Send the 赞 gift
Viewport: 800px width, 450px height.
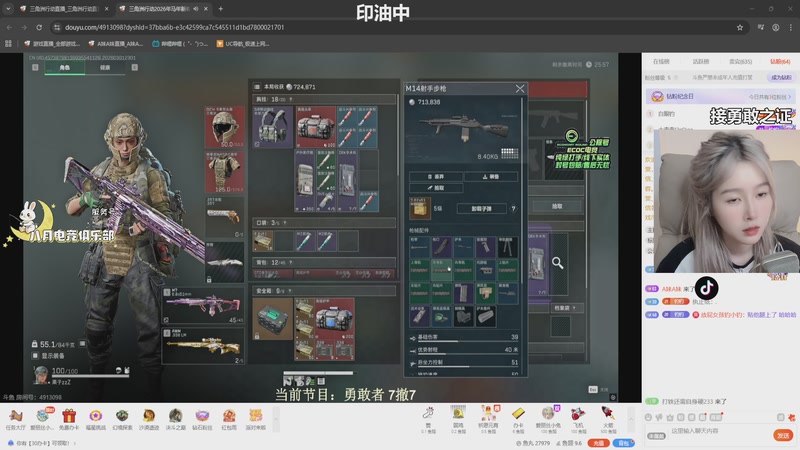tap(428, 420)
